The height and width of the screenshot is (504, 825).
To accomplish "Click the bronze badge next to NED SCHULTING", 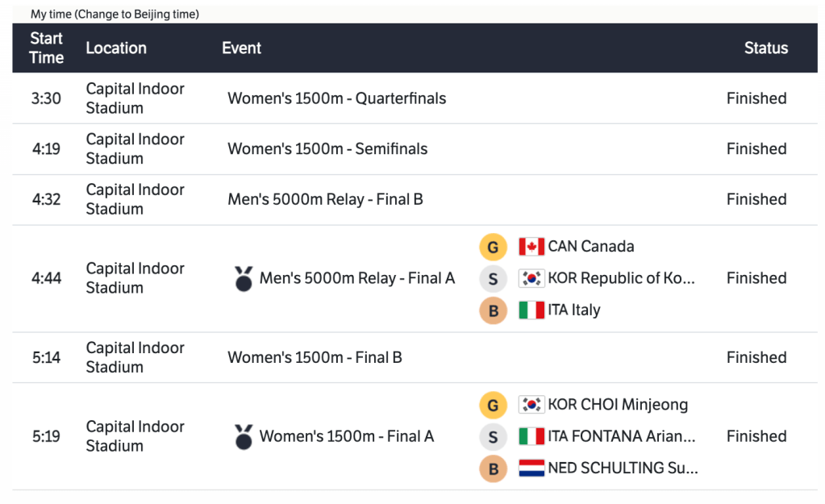I will click(x=493, y=469).
